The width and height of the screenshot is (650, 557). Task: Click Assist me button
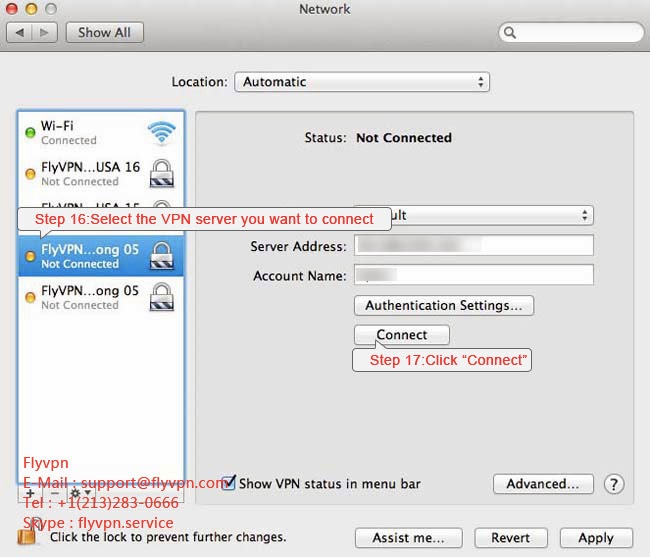(409, 538)
